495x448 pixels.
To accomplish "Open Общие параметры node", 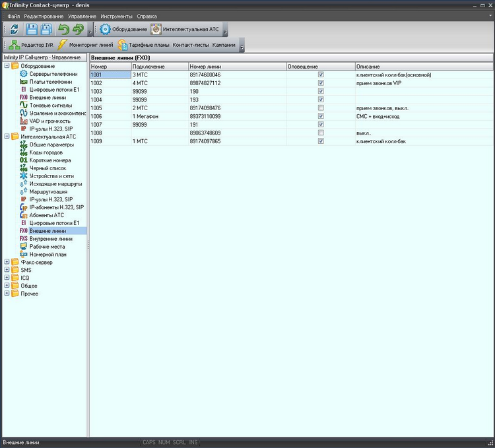I will pyautogui.click(x=51, y=144).
